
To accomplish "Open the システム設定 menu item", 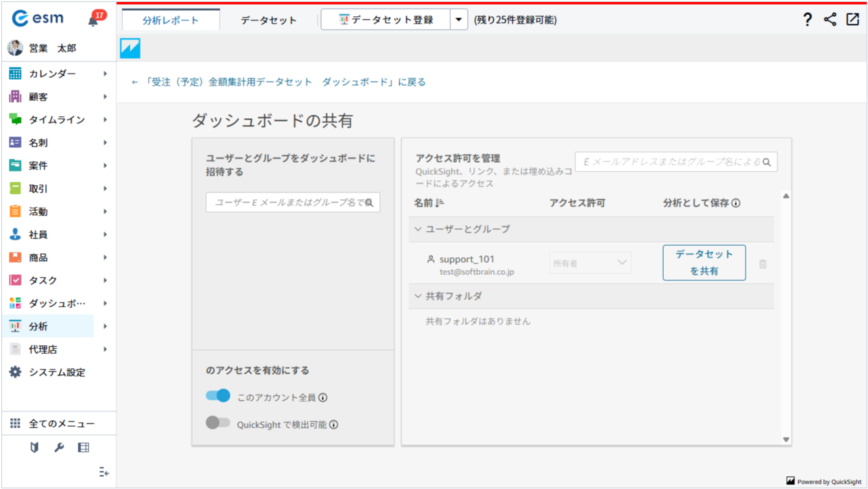I will pyautogui.click(x=57, y=372).
